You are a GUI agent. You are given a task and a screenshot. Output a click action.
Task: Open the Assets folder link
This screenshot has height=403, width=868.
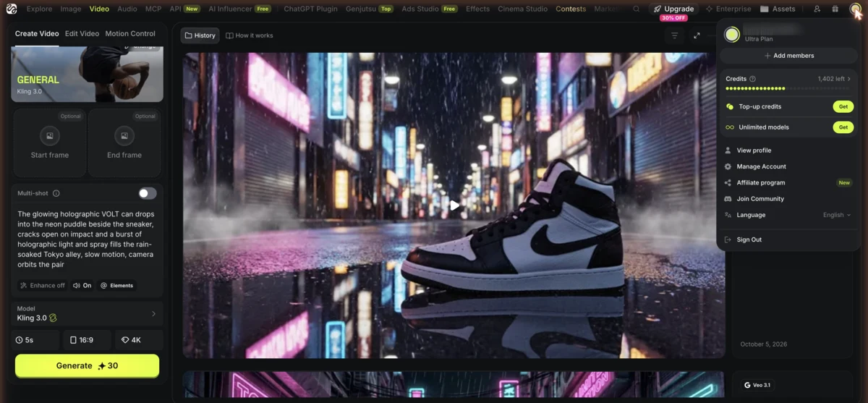[x=778, y=9]
